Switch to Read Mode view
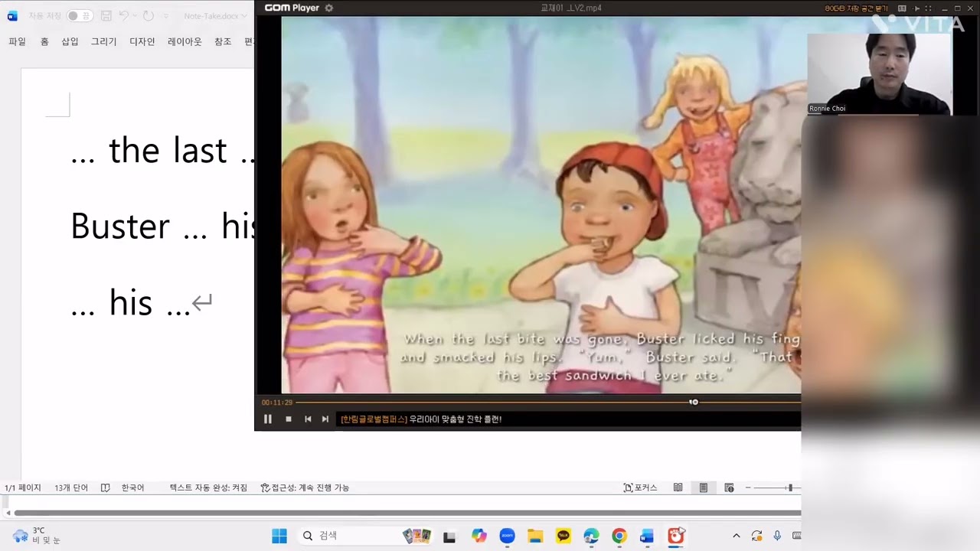 coord(678,487)
